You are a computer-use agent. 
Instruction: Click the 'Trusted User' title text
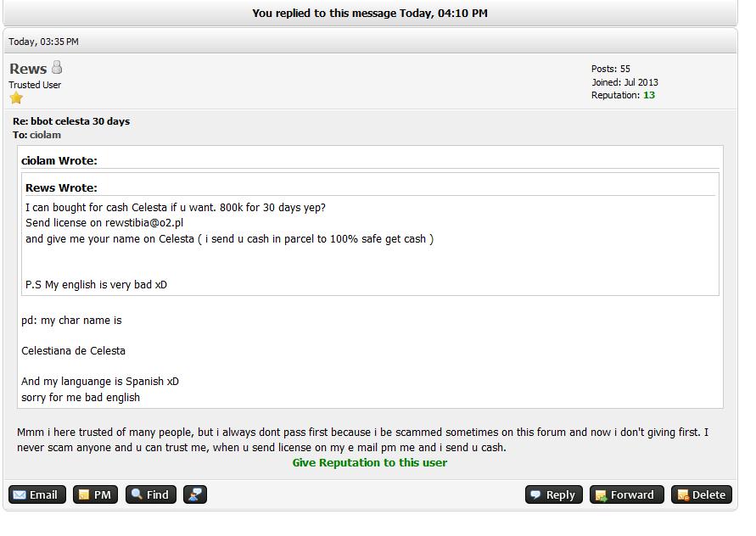pyautogui.click(x=35, y=85)
